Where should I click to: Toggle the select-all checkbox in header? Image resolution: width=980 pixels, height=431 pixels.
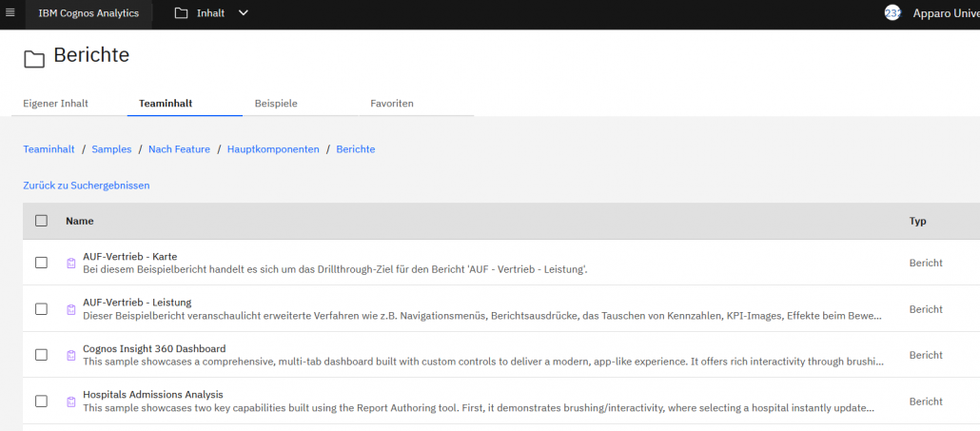point(41,221)
